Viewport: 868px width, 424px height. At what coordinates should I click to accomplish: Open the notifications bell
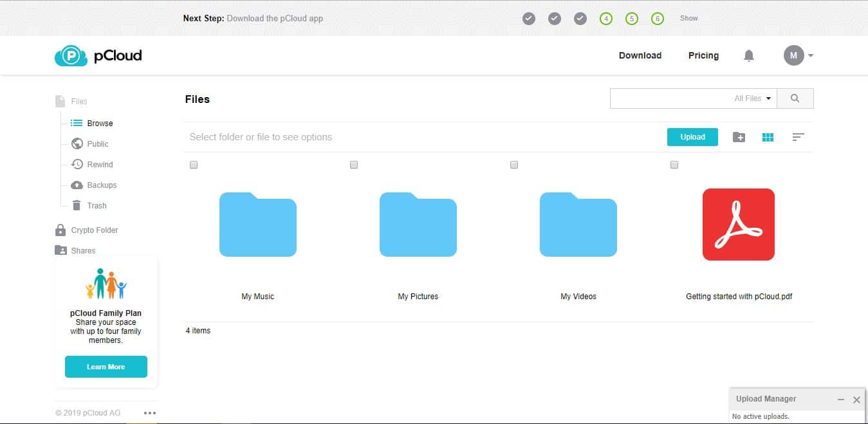pos(748,56)
